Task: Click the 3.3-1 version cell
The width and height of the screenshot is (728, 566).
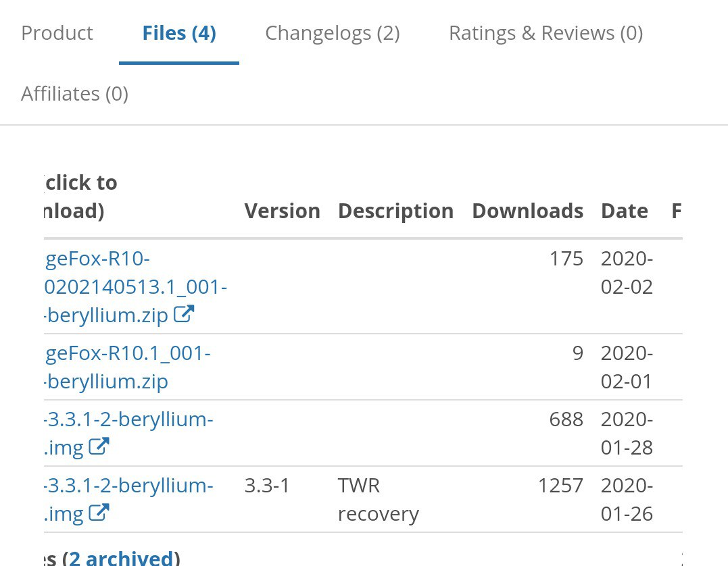Action: coord(267,486)
